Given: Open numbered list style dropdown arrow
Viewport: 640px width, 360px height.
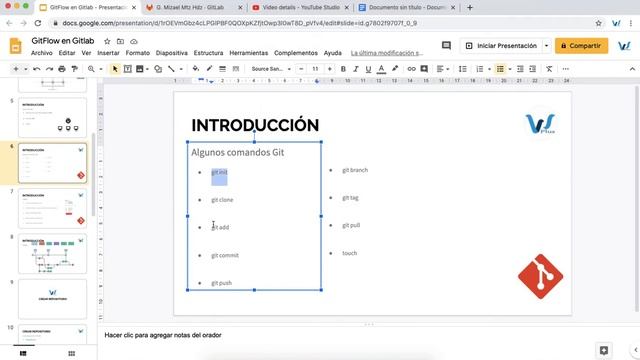Looking at the screenshot, I should click(489, 69).
